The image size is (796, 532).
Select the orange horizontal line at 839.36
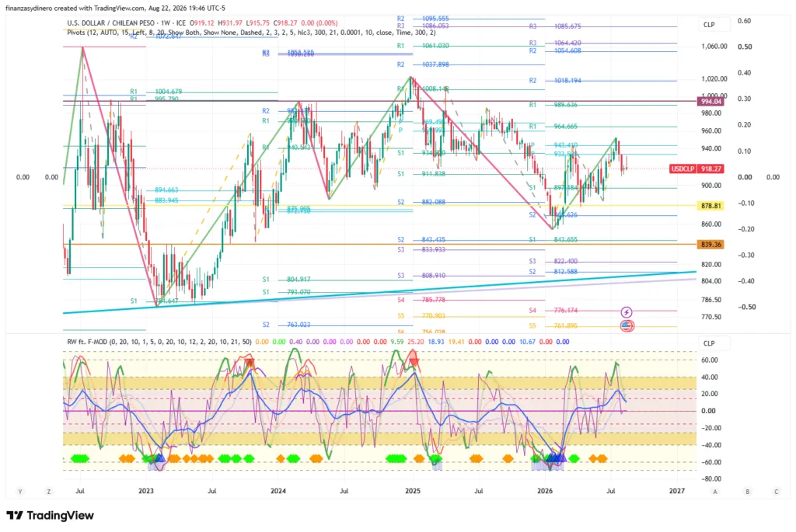pyautogui.click(x=379, y=245)
